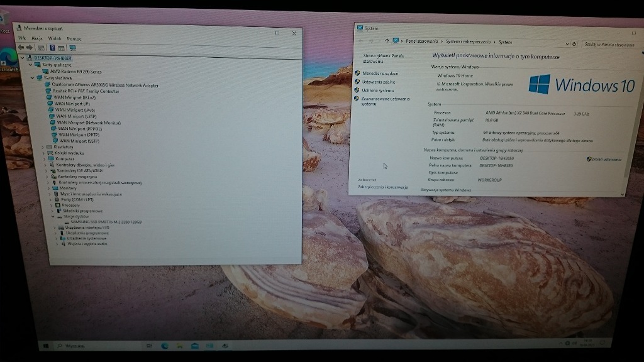The height and width of the screenshot is (362, 644).
Task: Click Wejścia i wyjścia audio category label
Action: pyautogui.click(x=87, y=244)
